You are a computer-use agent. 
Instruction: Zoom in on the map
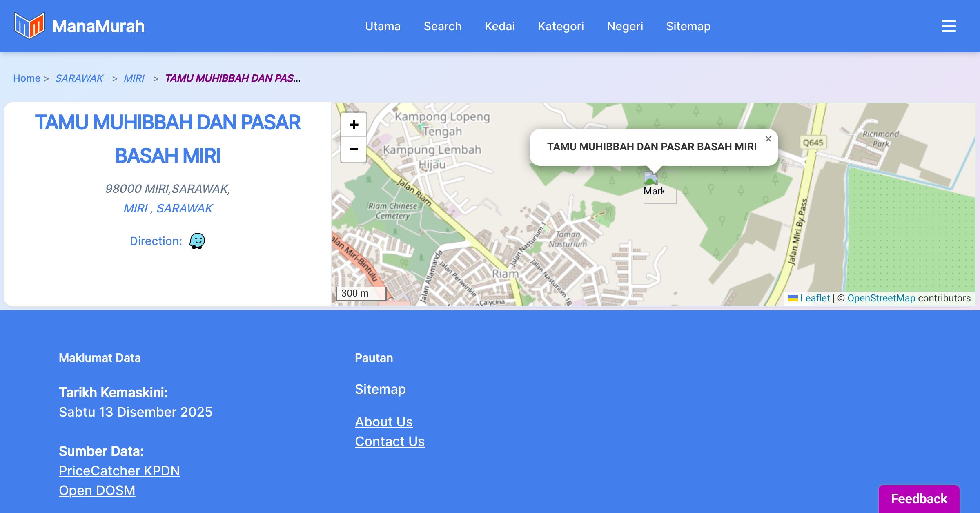(354, 125)
